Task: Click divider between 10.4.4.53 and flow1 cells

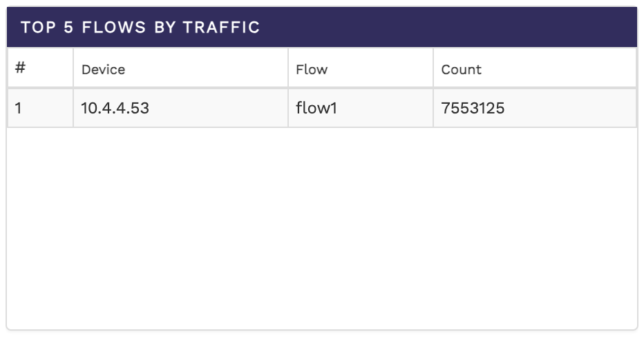Action: 288,108
